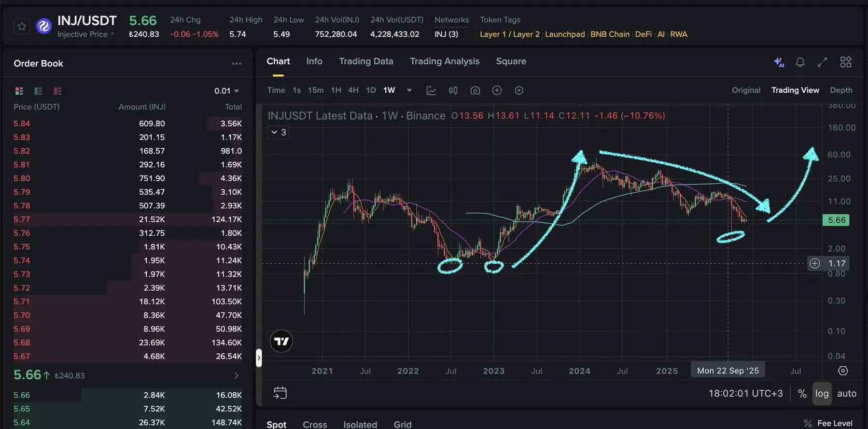Open the go-to-date calendar icon
The width and height of the screenshot is (868, 429).
(280, 393)
